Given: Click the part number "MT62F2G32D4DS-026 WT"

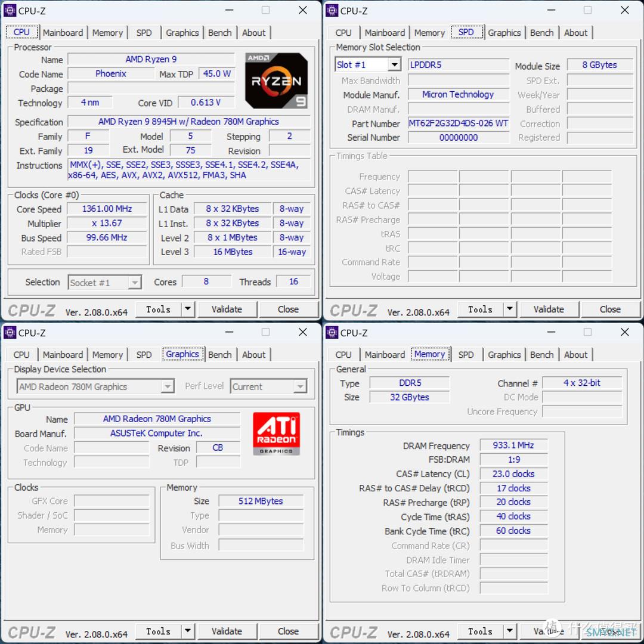Looking at the screenshot, I should [459, 123].
